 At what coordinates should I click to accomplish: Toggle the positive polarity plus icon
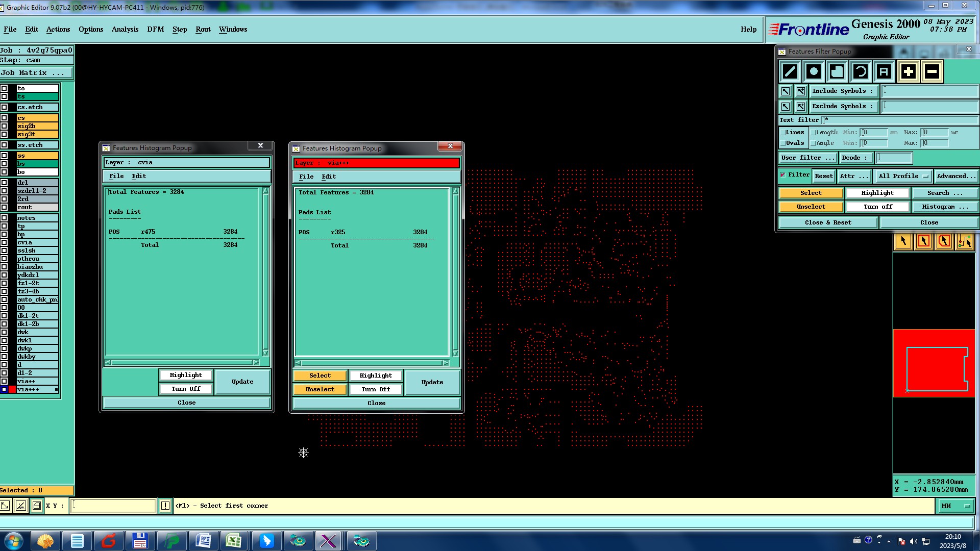pyautogui.click(x=909, y=71)
